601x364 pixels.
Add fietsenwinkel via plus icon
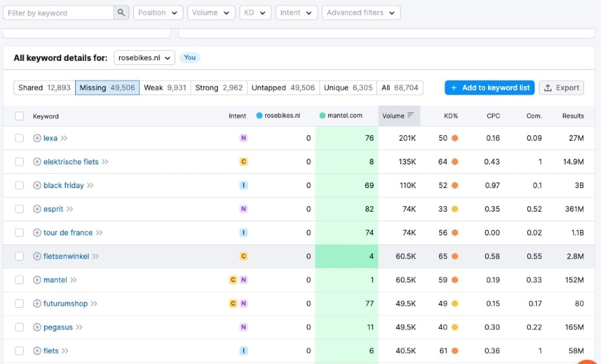[x=37, y=256]
